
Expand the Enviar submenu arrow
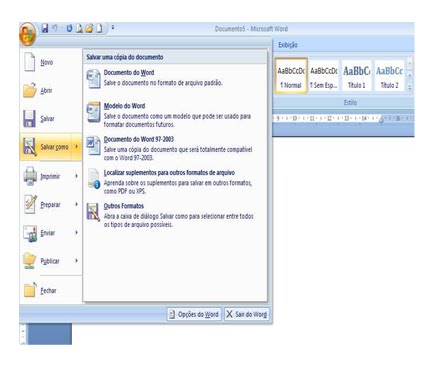coord(77,232)
